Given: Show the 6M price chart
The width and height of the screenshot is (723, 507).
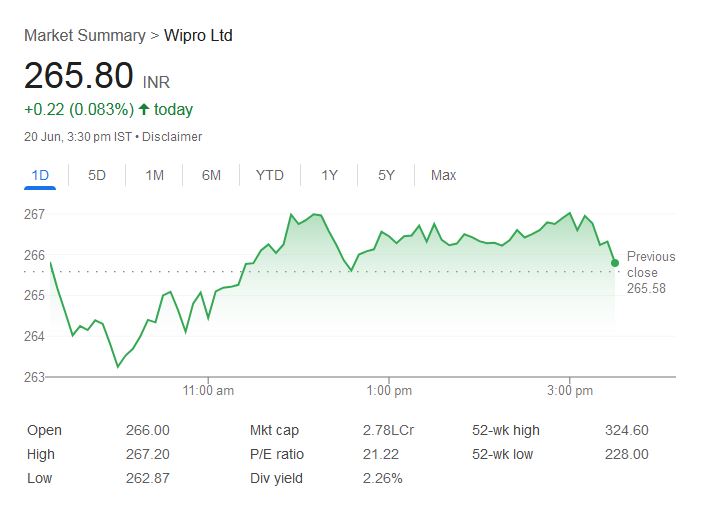Looking at the screenshot, I should [211, 175].
